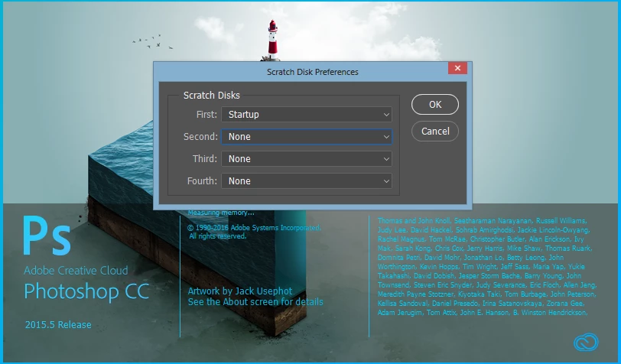Click Cancel in Scratch Disk Preferences
This screenshot has width=621, height=364.
click(x=435, y=131)
